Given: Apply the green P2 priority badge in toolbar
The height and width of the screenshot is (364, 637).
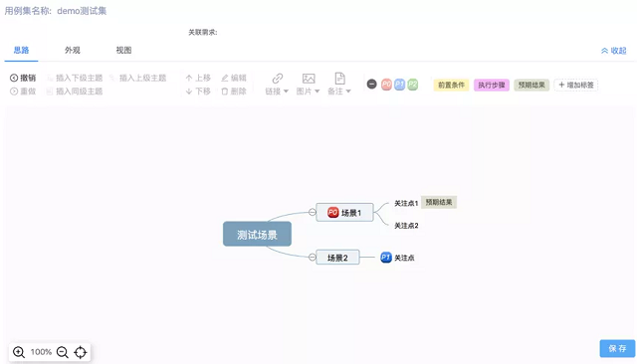Looking at the screenshot, I should point(413,84).
